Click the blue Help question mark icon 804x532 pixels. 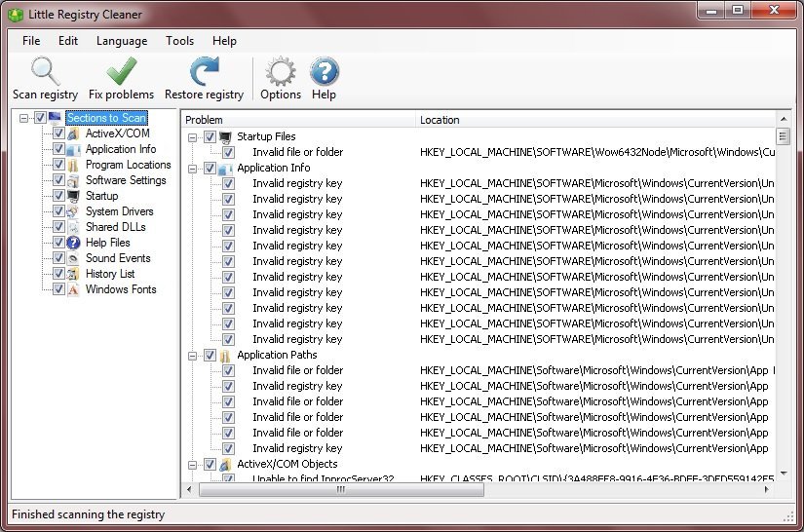pos(325,71)
